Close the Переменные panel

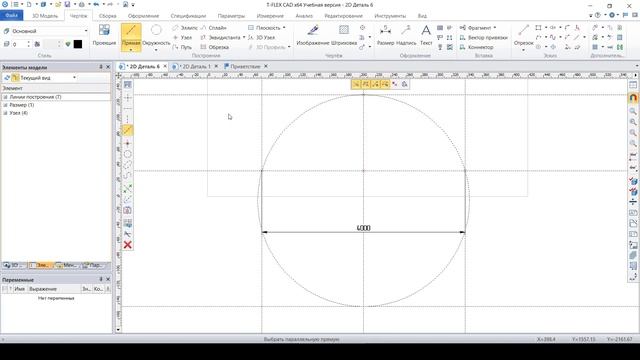tap(108, 279)
